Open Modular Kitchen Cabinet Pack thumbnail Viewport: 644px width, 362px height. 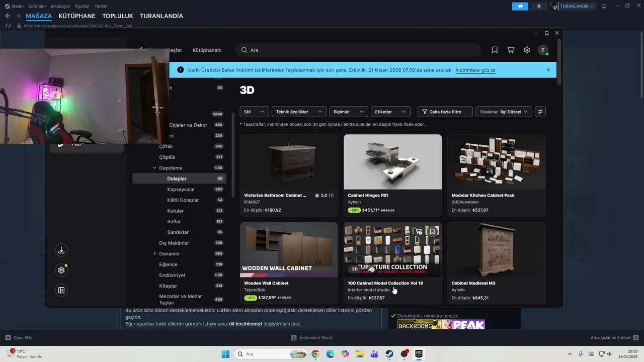click(x=497, y=162)
